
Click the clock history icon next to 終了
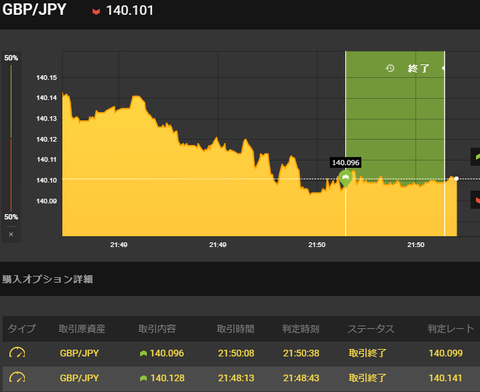coord(390,68)
